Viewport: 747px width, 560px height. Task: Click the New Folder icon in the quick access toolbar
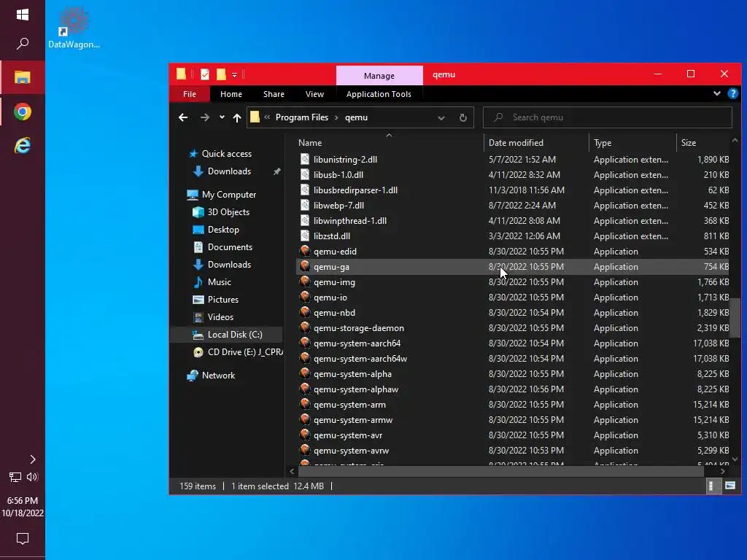[221, 74]
